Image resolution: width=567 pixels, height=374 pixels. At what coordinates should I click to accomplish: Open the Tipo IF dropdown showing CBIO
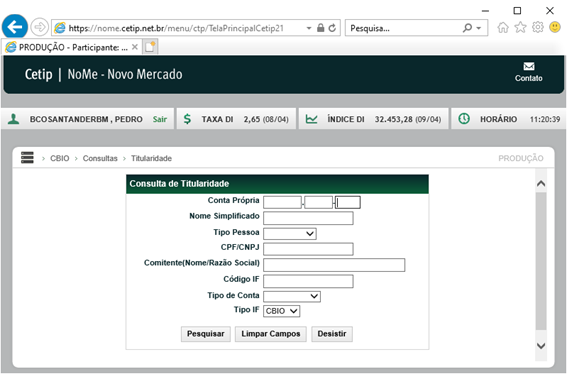coord(282,311)
